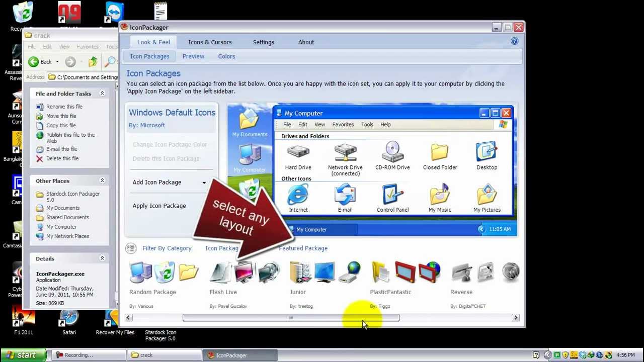Select the Icon Packages subtab

[149, 56]
